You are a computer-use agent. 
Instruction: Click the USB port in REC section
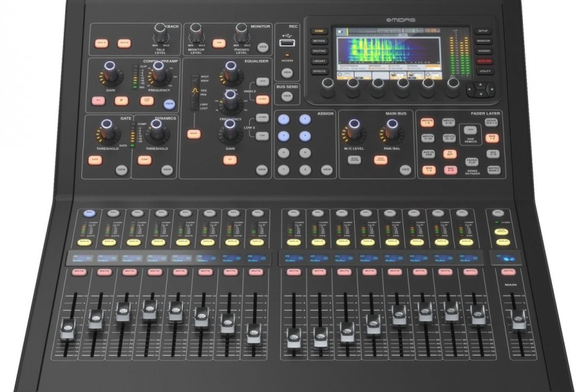pyautogui.click(x=287, y=44)
